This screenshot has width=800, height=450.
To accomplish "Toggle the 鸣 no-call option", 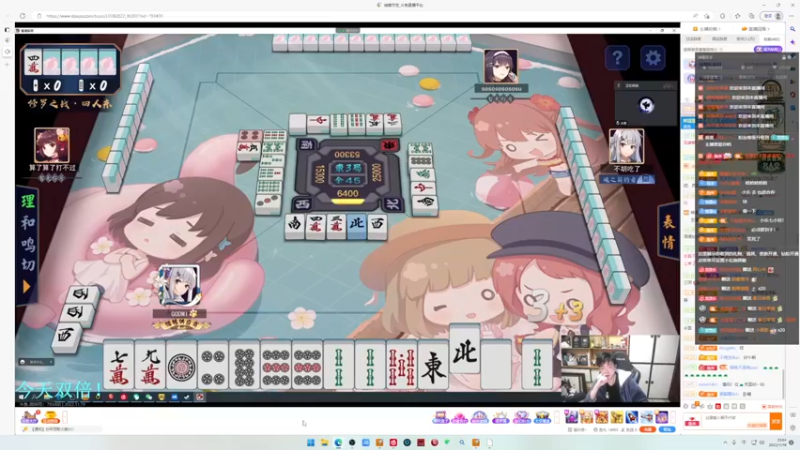I will (x=28, y=243).
